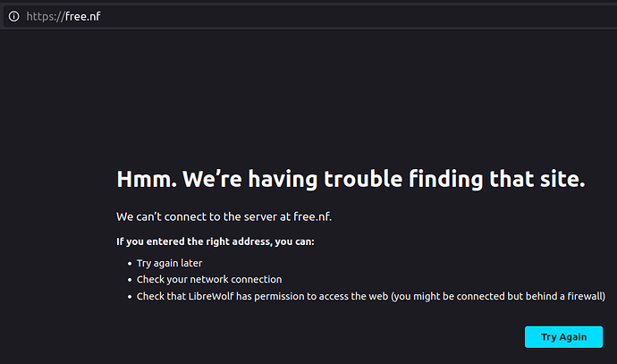Click 'Check your network connection' list item
Image resolution: width=617 pixels, height=364 pixels.
[x=209, y=279]
